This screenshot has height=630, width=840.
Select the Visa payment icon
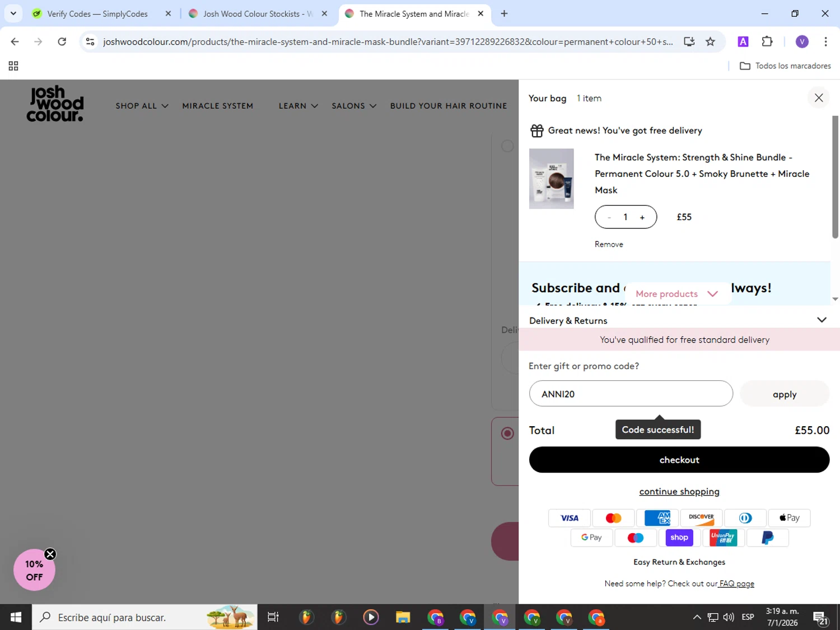570,518
